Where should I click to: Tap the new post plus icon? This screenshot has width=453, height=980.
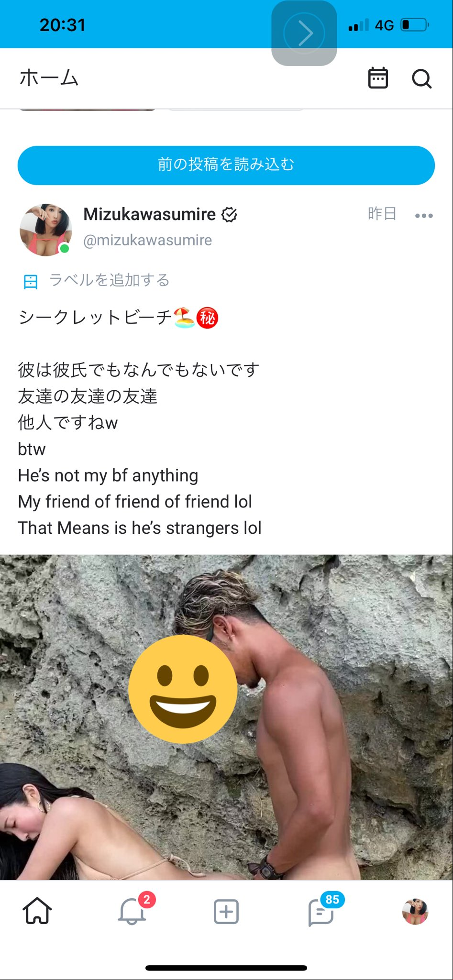(x=226, y=911)
